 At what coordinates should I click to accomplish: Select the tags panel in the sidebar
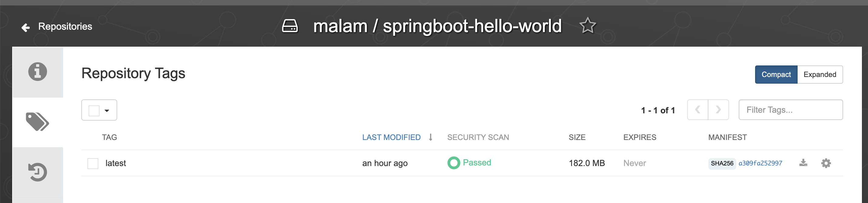coord(37,122)
